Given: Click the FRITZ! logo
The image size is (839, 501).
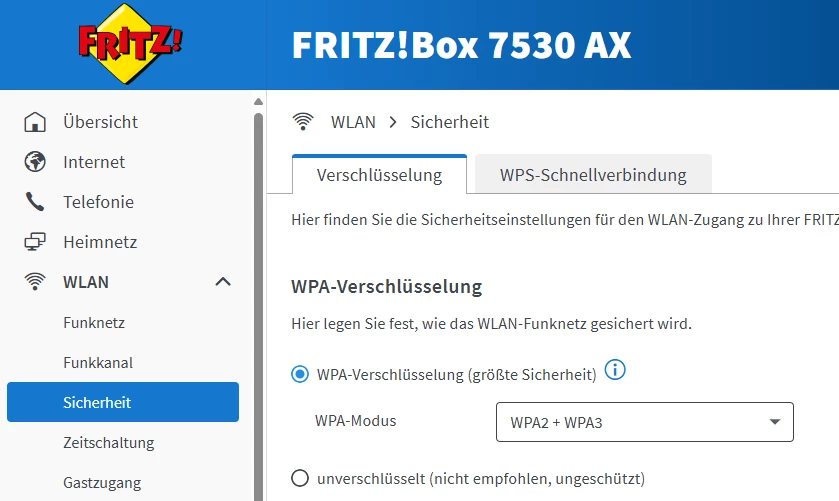Looking at the screenshot, I should click(x=130, y=44).
